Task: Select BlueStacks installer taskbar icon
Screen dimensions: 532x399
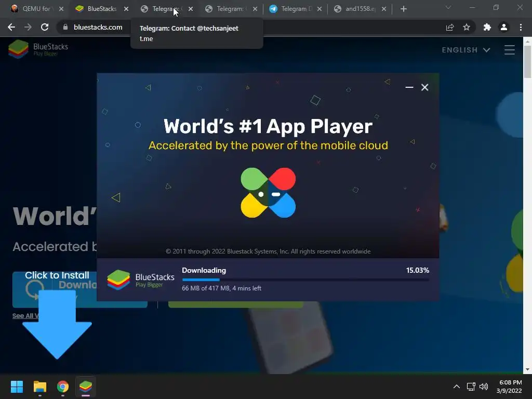Action: pos(86,387)
